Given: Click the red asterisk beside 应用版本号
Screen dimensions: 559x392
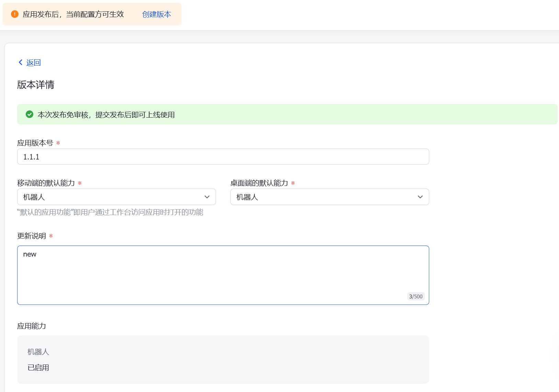Looking at the screenshot, I should pos(58,143).
